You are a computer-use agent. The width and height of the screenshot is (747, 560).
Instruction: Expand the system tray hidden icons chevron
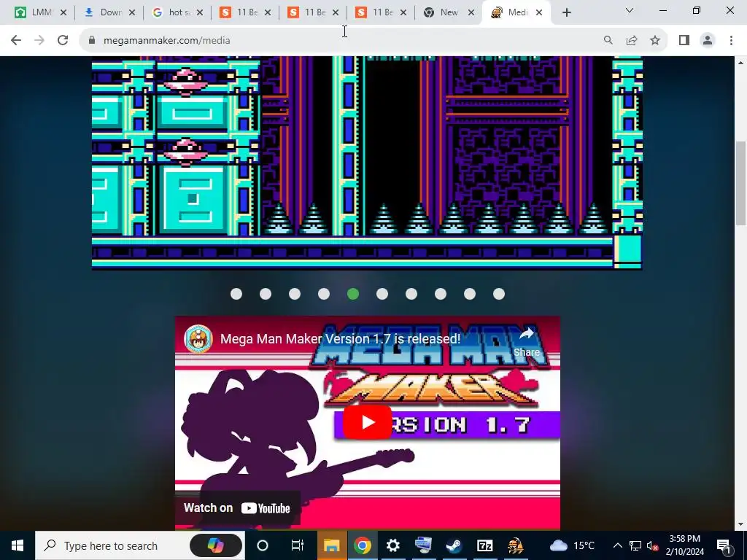[x=617, y=545]
